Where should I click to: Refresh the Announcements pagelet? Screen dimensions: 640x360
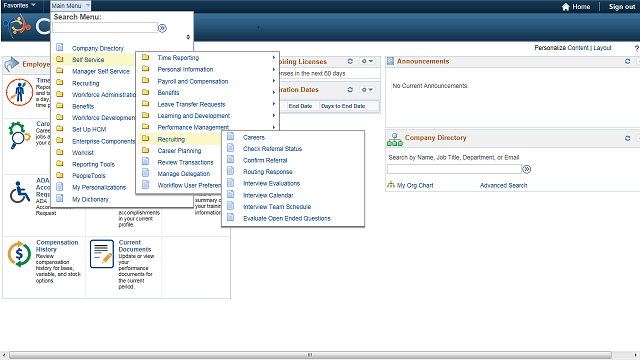[x=627, y=61]
